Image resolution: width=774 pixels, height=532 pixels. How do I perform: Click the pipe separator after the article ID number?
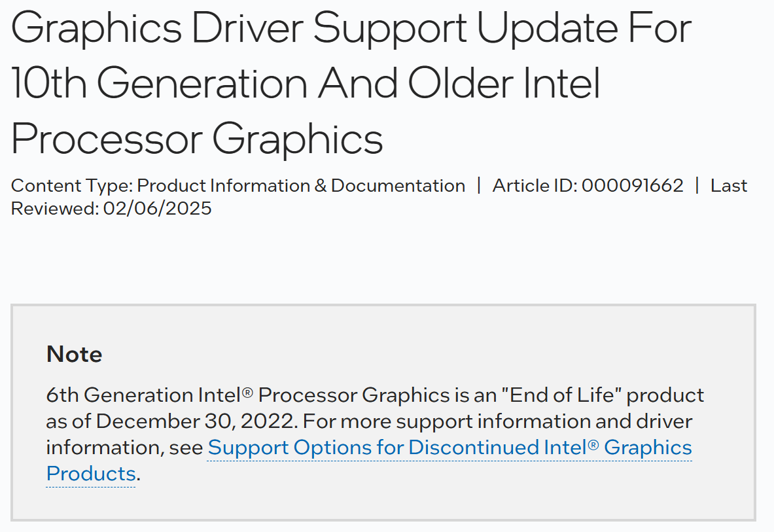click(x=697, y=186)
